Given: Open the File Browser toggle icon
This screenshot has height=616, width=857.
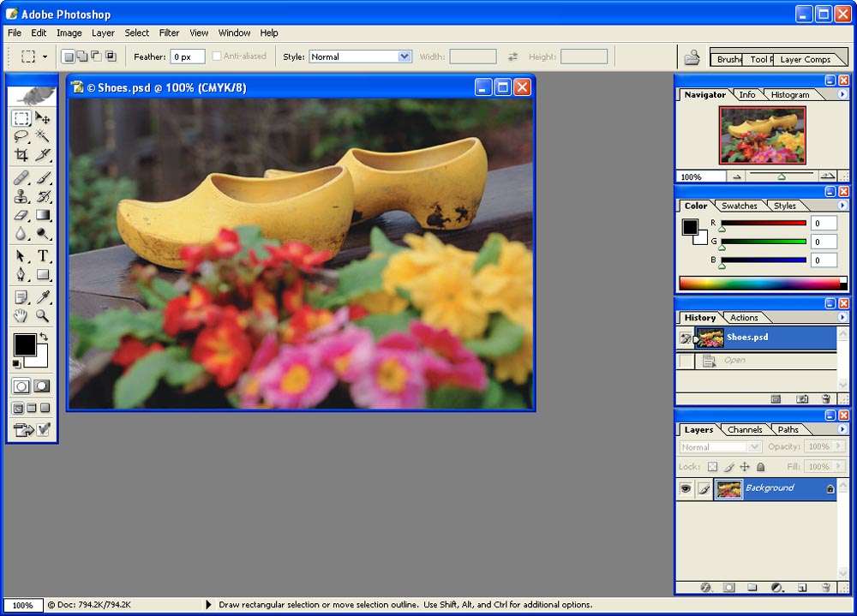Looking at the screenshot, I should click(692, 57).
